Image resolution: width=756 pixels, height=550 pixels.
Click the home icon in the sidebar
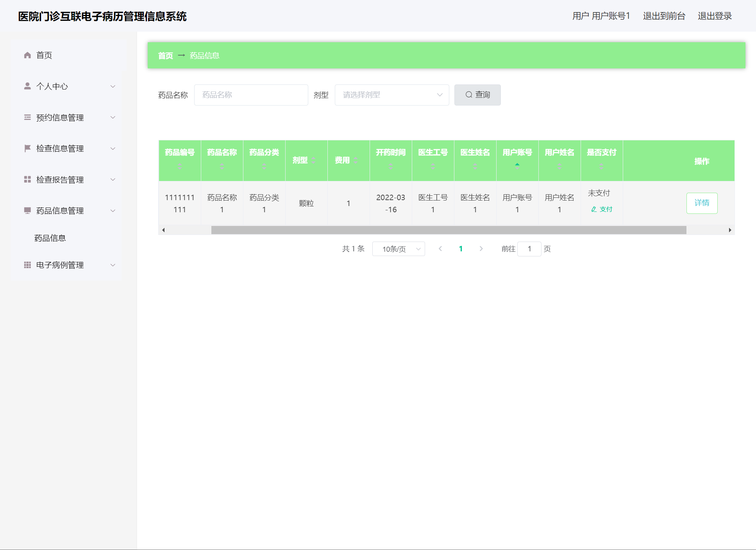tap(27, 55)
